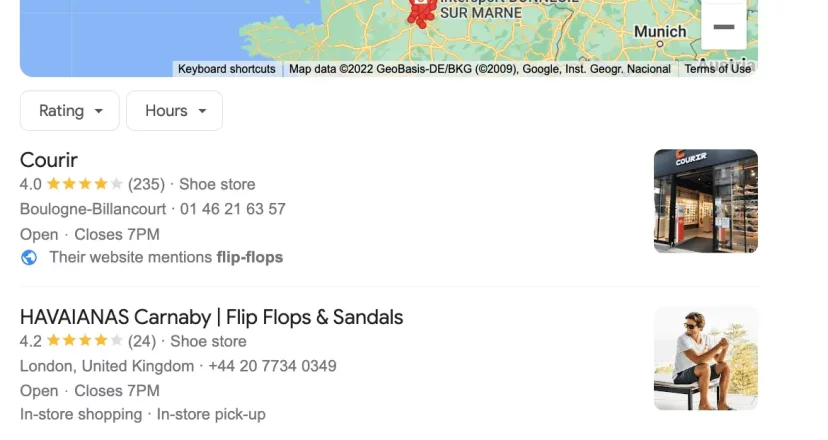Click 'Their website mentions flip-flops' text

coord(166,257)
